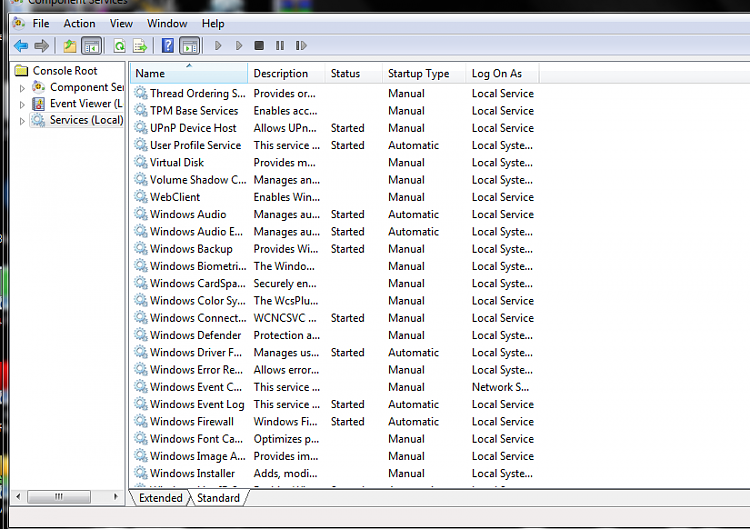Select the Windows Biometri... service
The width and height of the screenshot is (750, 529).
pos(335,266)
